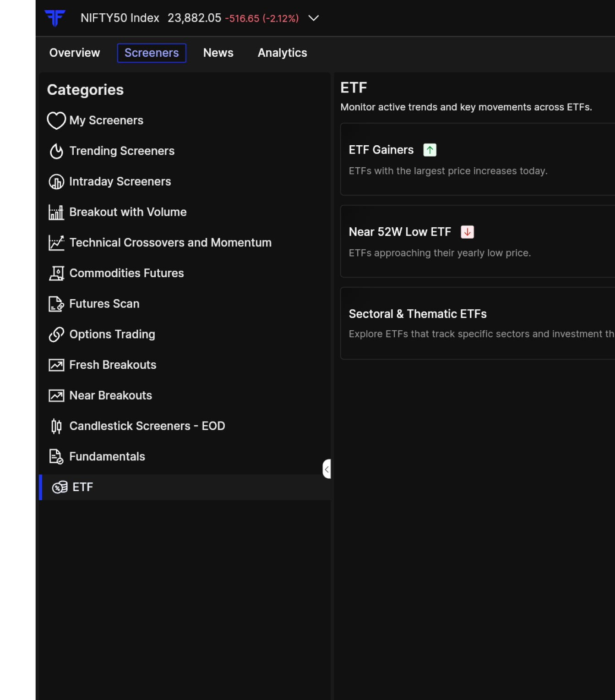Expand the NIFTY50 Index dropdown chevron
The height and width of the screenshot is (700, 615).
313,18
